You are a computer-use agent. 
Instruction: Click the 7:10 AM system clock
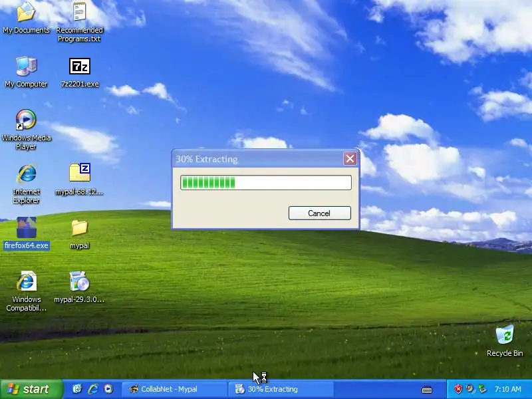pos(508,389)
